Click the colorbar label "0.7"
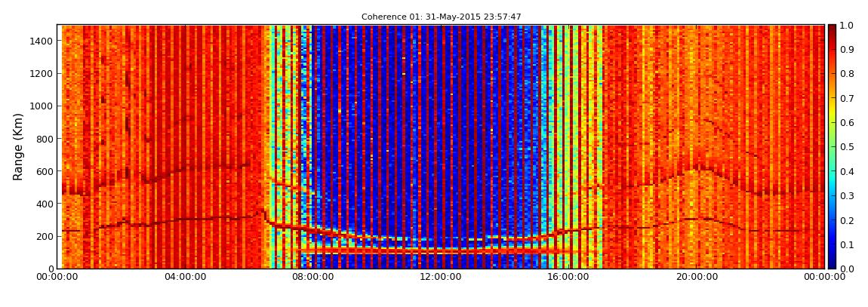The height and width of the screenshot is (307, 868). [x=846, y=99]
